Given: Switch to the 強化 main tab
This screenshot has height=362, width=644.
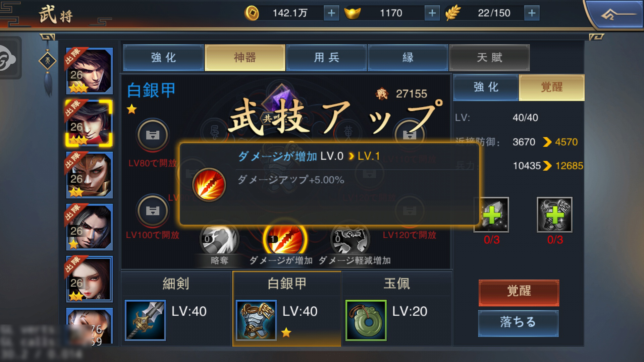Looking at the screenshot, I should 163,58.
